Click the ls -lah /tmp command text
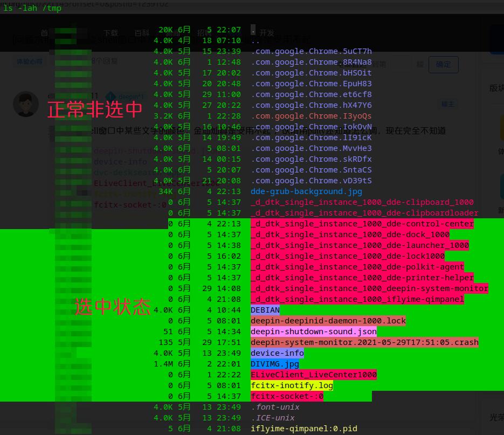This screenshot has width=504, height=435. coord(32,8)
